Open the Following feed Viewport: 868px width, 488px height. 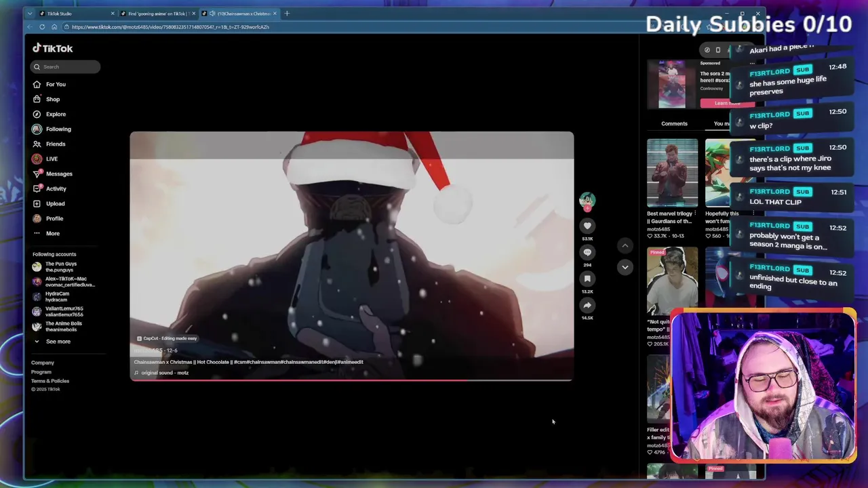tap(58, 129)
